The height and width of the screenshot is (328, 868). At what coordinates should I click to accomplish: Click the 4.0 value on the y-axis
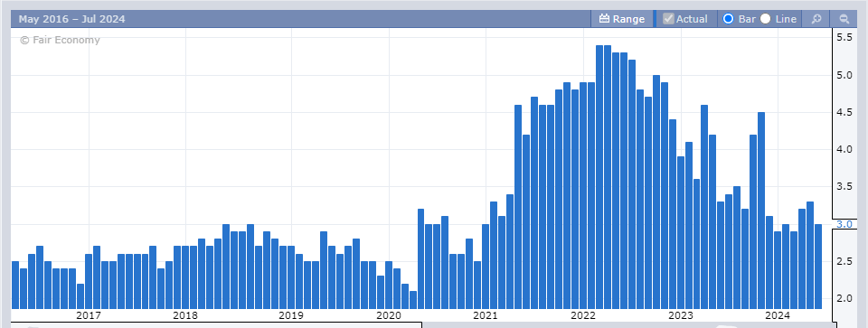point(844,150)
